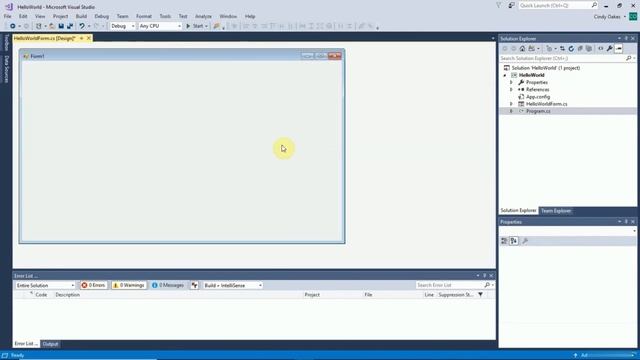Click Collapse All in Solution Explorer toolbar

(580, 49)
